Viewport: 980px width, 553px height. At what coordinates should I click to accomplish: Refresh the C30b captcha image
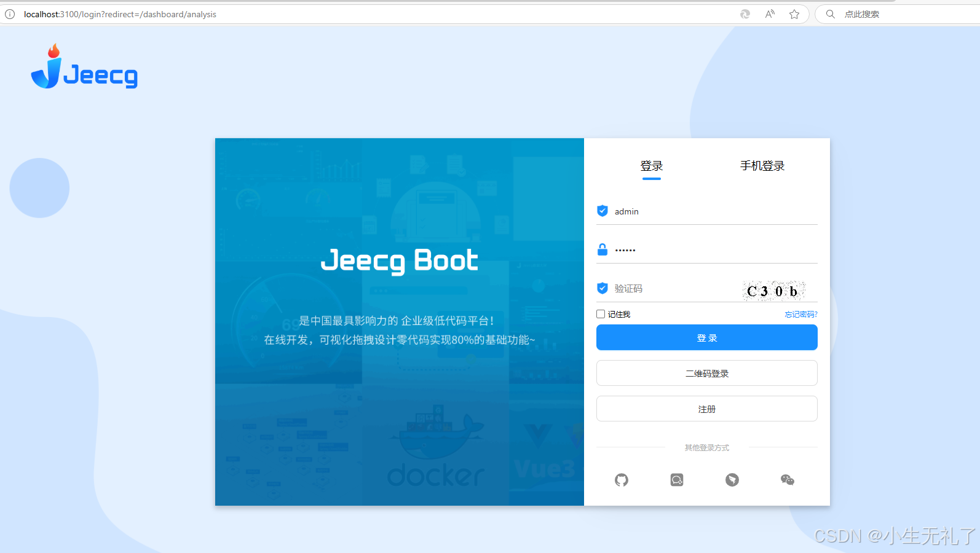click(x=774, y=291)
